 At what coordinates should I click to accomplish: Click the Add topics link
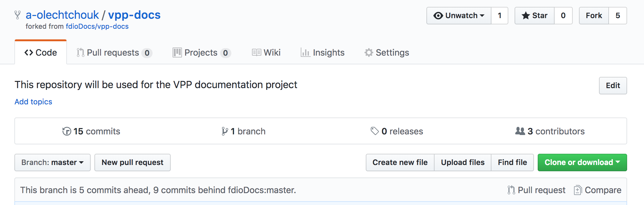point(33,102)
